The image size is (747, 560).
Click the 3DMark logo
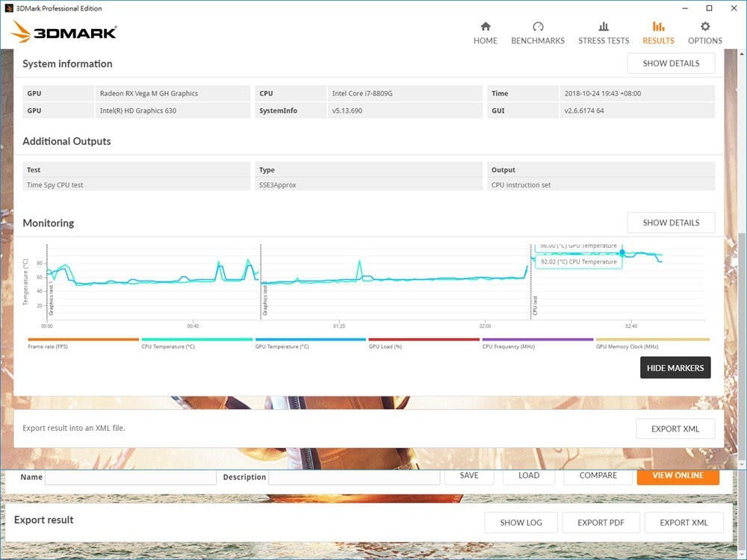[64, 32]
